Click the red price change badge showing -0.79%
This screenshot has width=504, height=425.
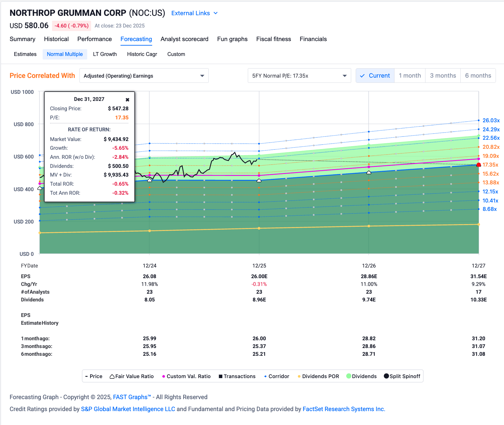[71, 26]
